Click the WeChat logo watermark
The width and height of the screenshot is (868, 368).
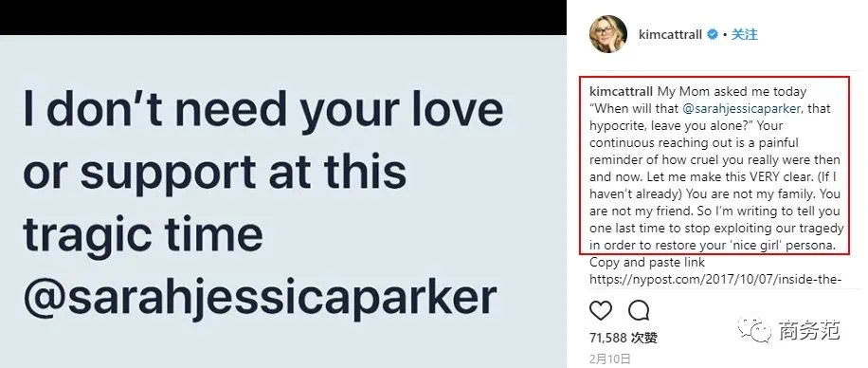click(x=754, y=331)
